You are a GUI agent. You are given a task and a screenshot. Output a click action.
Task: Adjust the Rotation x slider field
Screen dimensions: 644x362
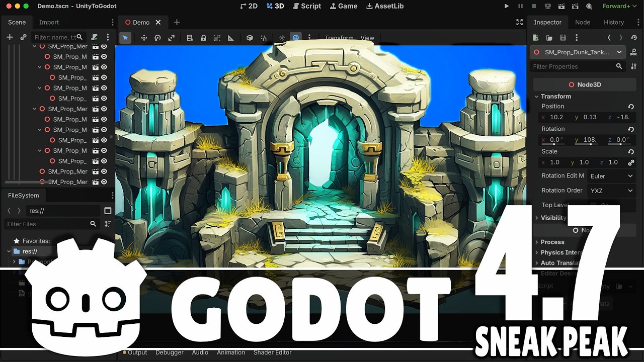pos(554,140)
